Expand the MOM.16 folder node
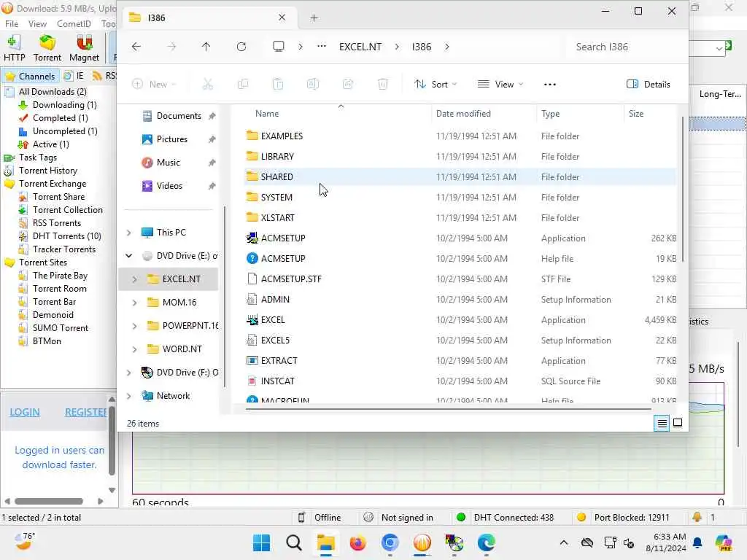Viewport: 747px width, 560px height. 134,303
